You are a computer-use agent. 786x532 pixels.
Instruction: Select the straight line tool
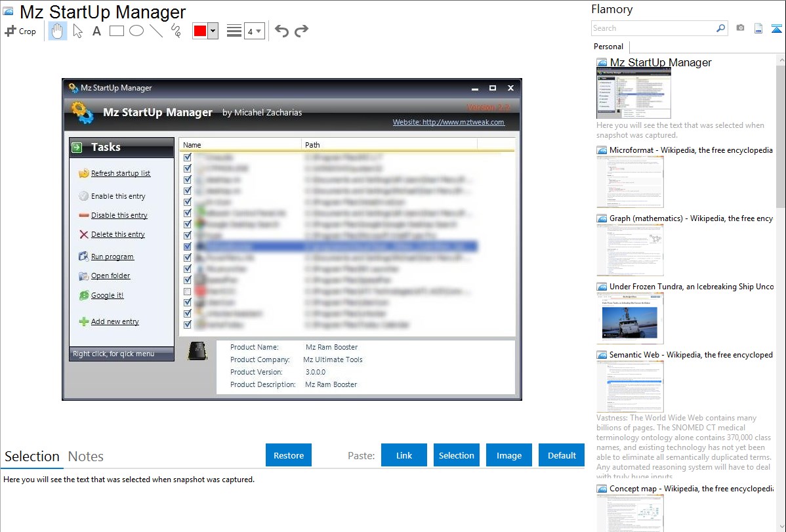[x=156, y=31]
